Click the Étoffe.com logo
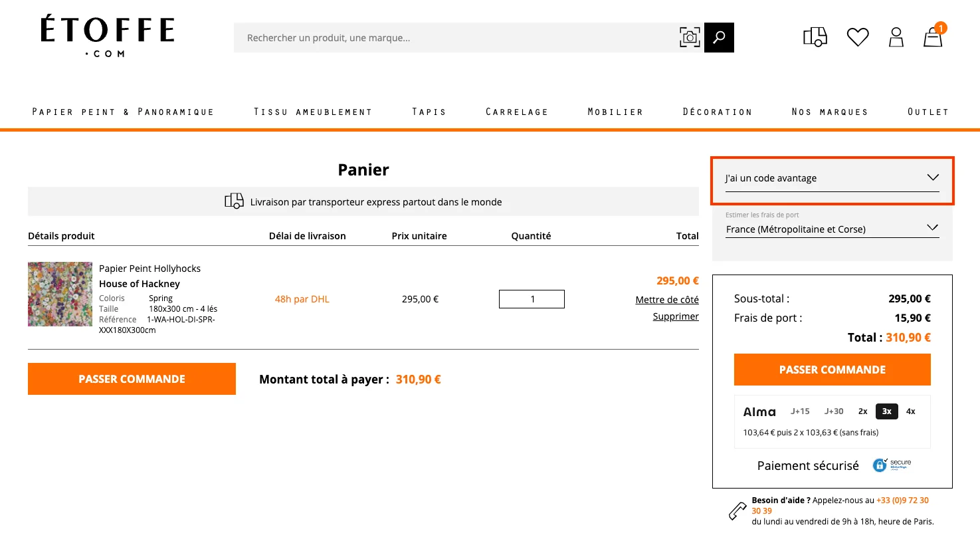Screen dimensions: 980x557 (108, 36)
